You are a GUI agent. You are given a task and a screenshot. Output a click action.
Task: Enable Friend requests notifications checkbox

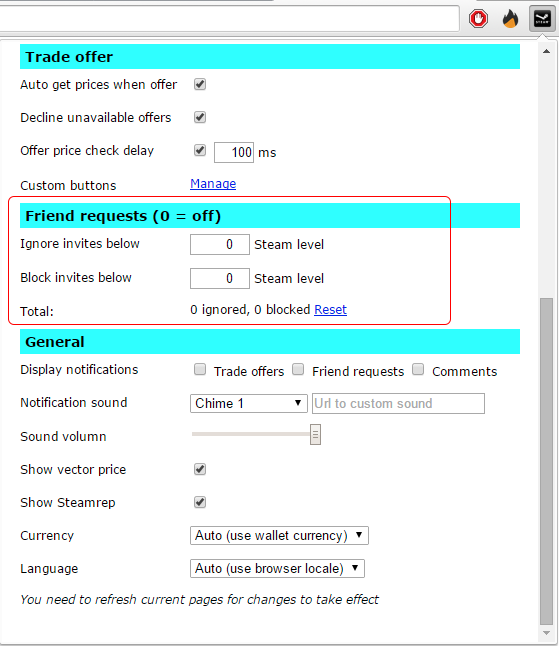(x=298, y=370)
